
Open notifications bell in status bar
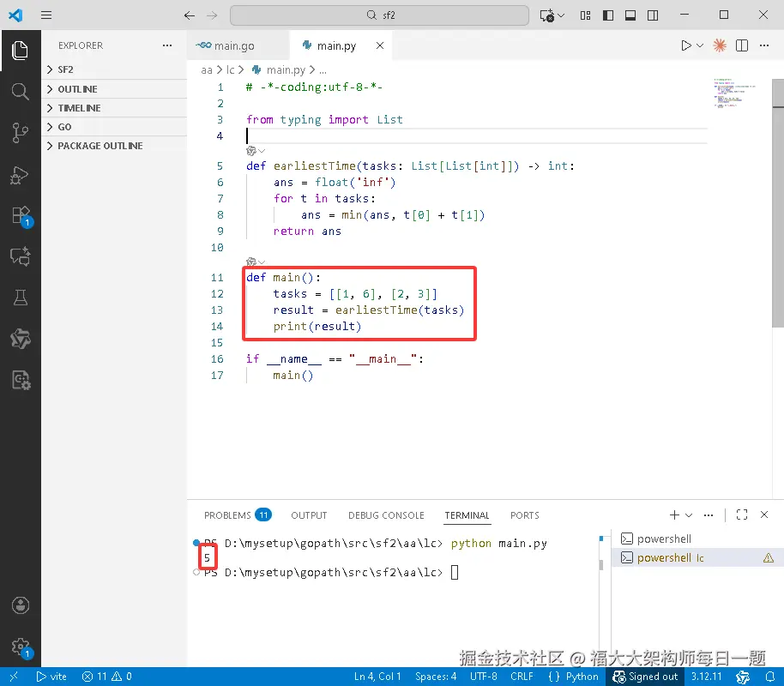(x=769, y=677)
